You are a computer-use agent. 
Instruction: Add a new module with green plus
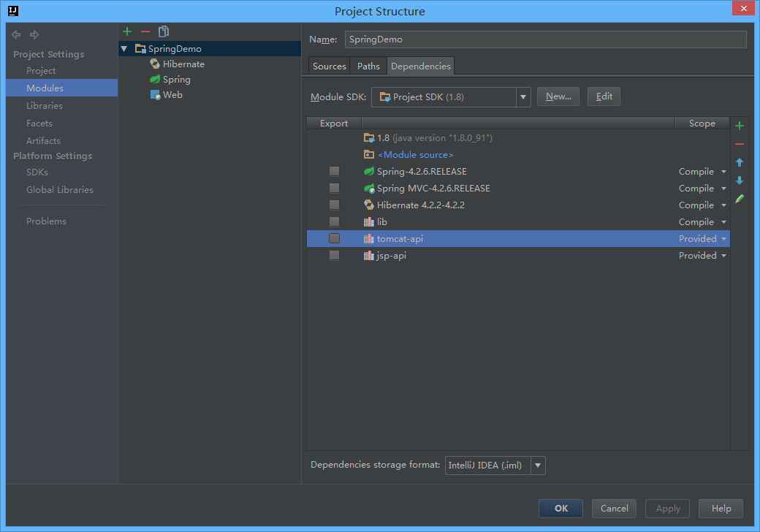pyautogui.click(x=127, y=32)
